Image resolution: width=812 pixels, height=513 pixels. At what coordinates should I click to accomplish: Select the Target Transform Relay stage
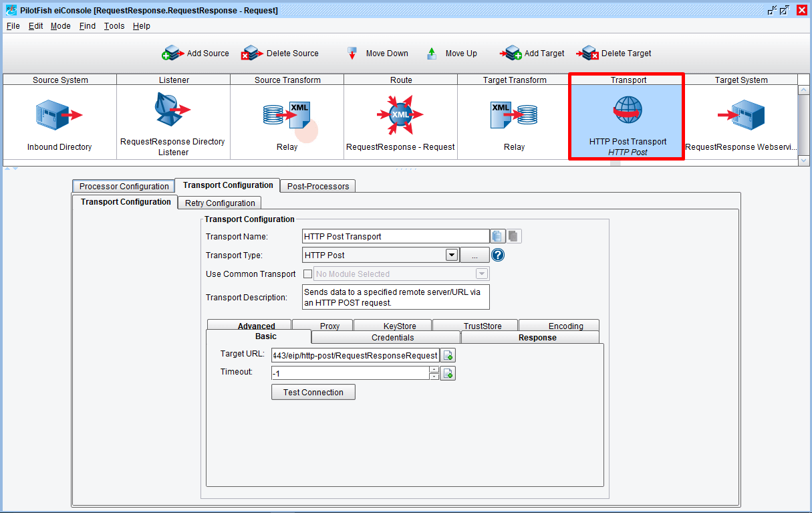tap(515, 122)
